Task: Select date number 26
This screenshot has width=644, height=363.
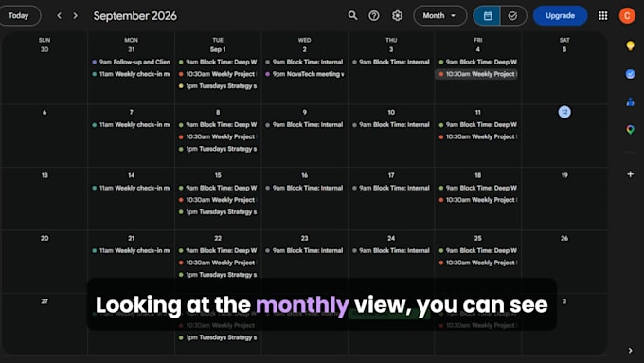Action: tap(564, 239)
